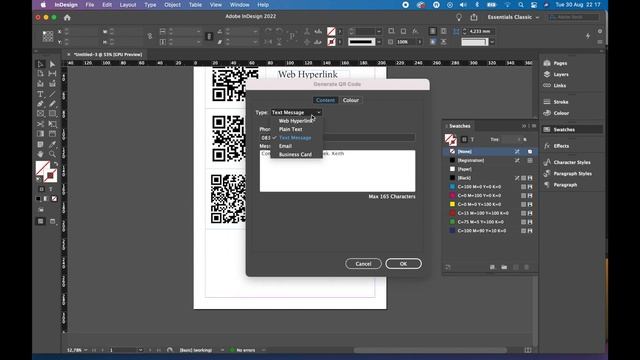Click Cancel in QR code dialog
Viewport: 640px width, 360px height.
point(363,264)
